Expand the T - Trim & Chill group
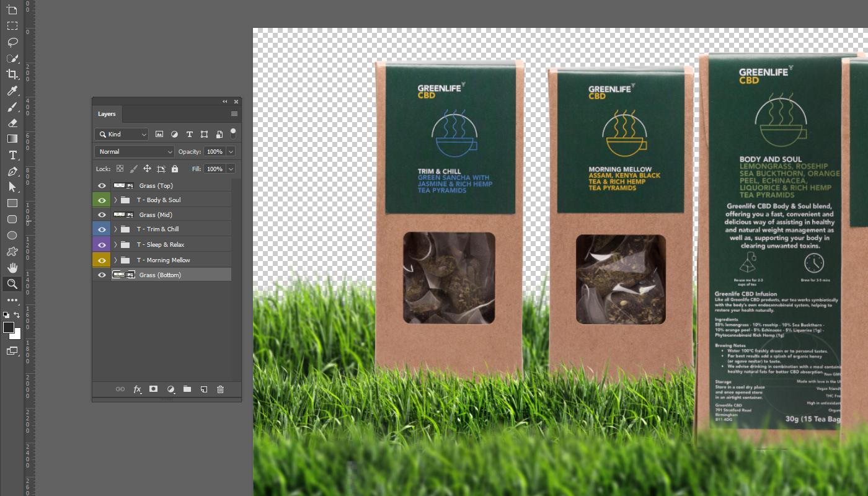This screenshot has width=868, height=496. (x=115, y=229)
